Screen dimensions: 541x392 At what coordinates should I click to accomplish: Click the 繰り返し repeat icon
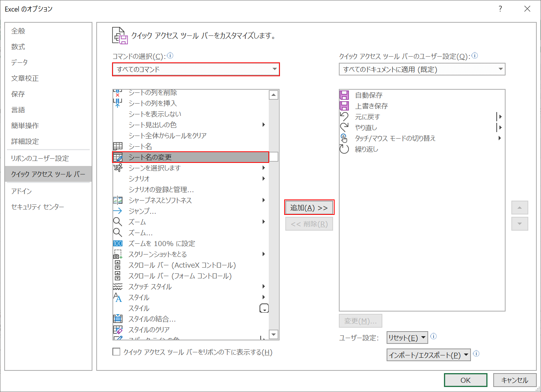tap(344, 149)
